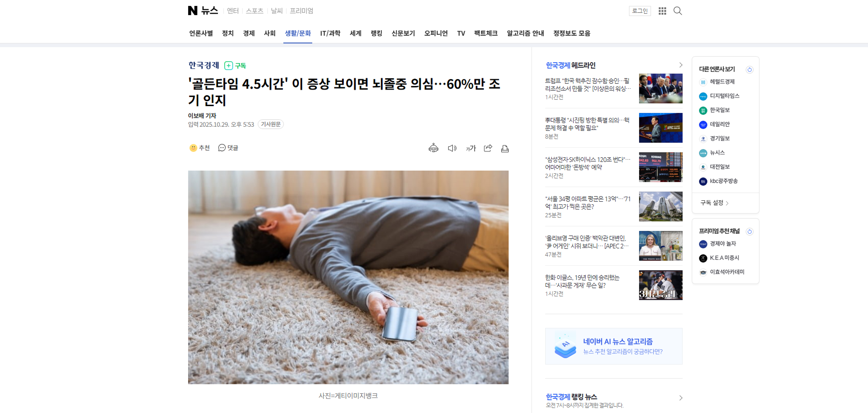
Task: Open the search magnifier icon in header
Action: pyautogui.click(x=678, y=11)
